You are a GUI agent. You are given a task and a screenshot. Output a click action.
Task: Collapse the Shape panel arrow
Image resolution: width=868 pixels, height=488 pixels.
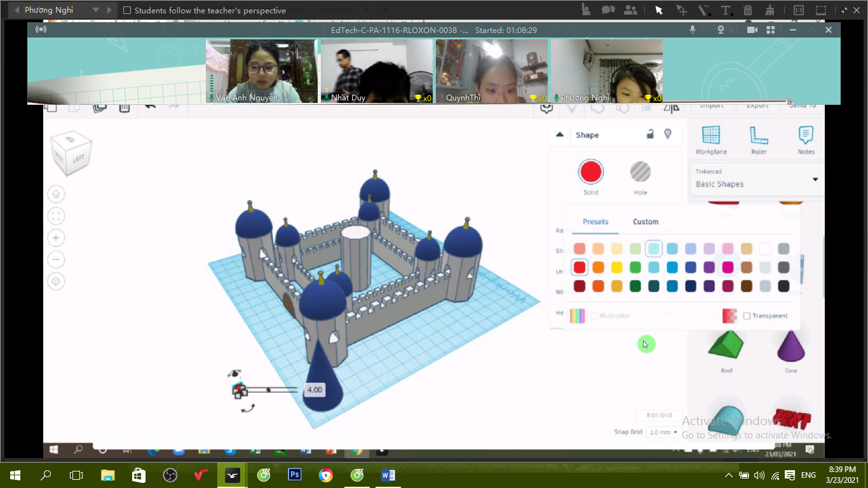(560, 135)
